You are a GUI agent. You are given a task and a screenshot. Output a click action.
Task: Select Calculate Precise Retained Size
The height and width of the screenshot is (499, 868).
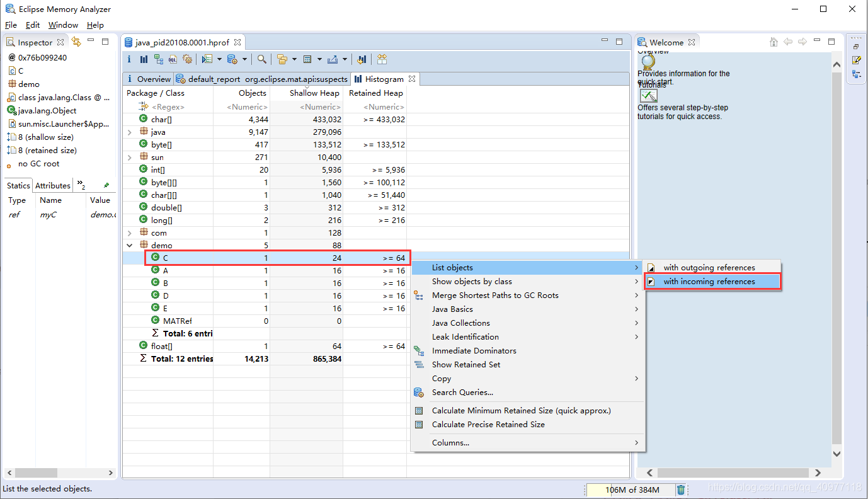click(x=527, y=425)
